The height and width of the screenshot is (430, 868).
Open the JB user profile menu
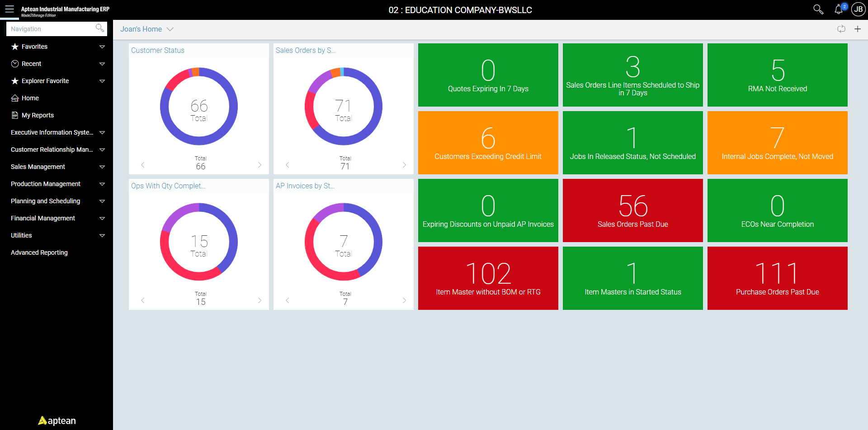pyautogui.click(x=858, y=9)
